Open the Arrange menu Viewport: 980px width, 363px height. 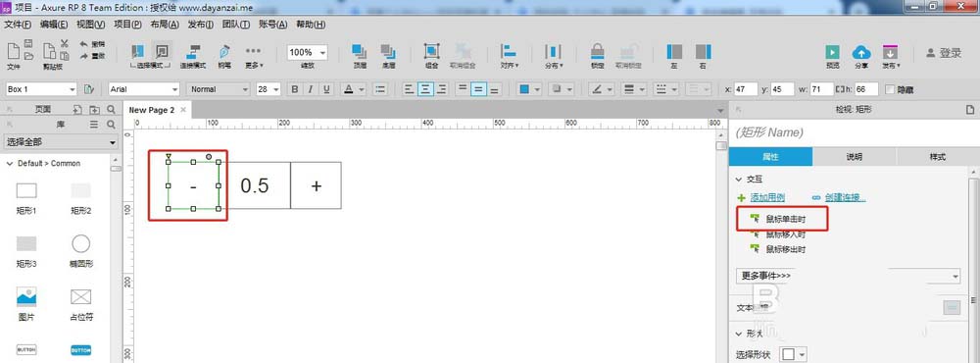[x=165, y=25]
